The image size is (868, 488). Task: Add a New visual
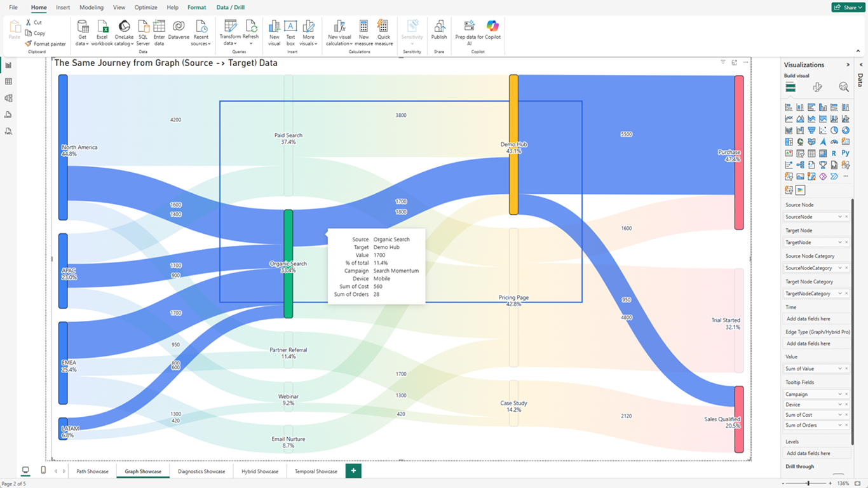pyautogui.click(x=275, y=32)
